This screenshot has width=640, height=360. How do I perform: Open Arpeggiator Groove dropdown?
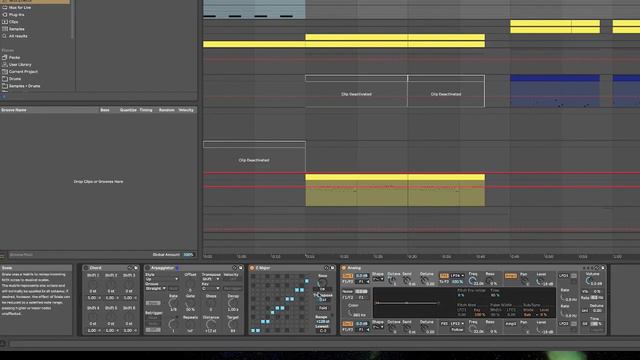[156, 289]
